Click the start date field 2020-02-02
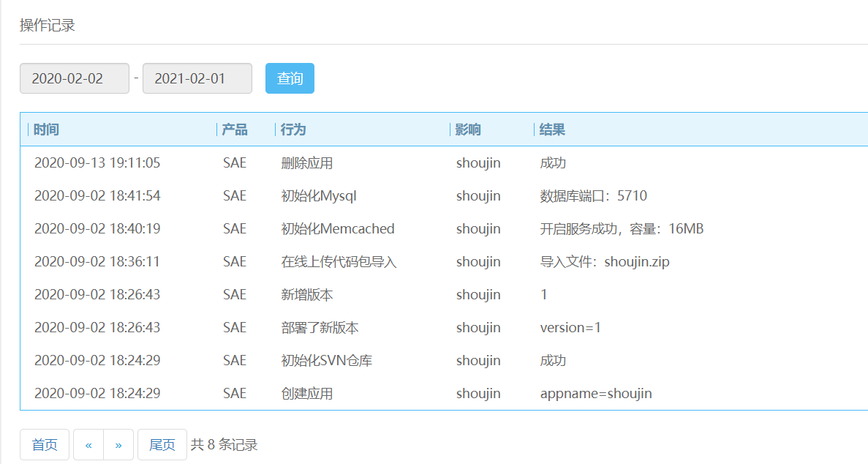 click(75, 78)
